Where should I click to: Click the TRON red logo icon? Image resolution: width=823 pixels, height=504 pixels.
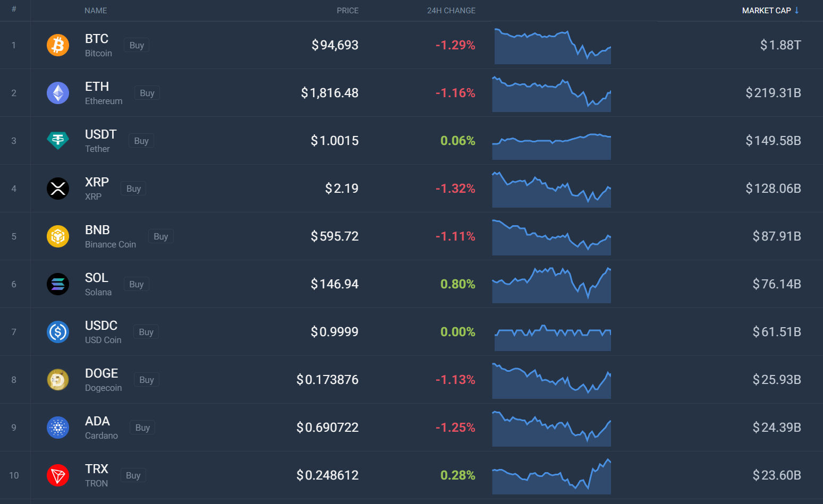[x=58, y=475]
